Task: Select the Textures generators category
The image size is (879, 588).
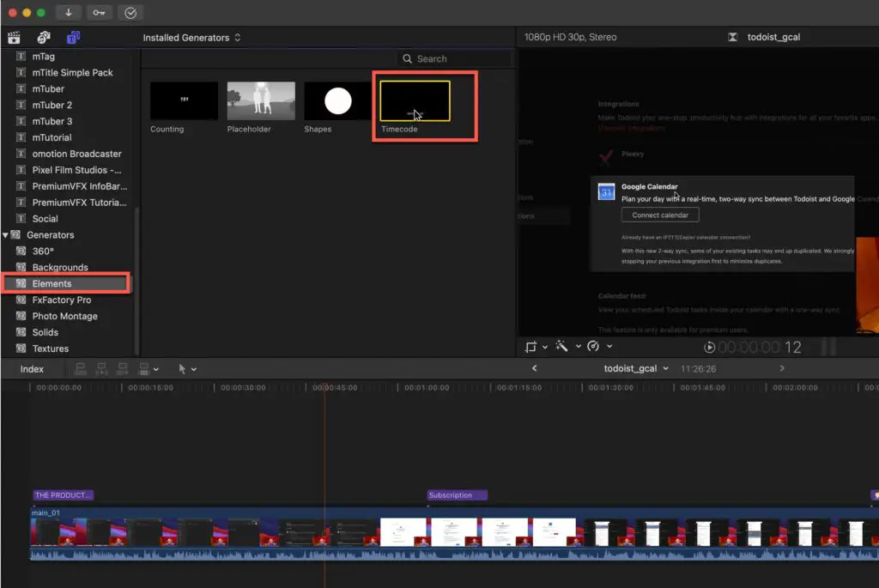Action: [x=51, y=349]
